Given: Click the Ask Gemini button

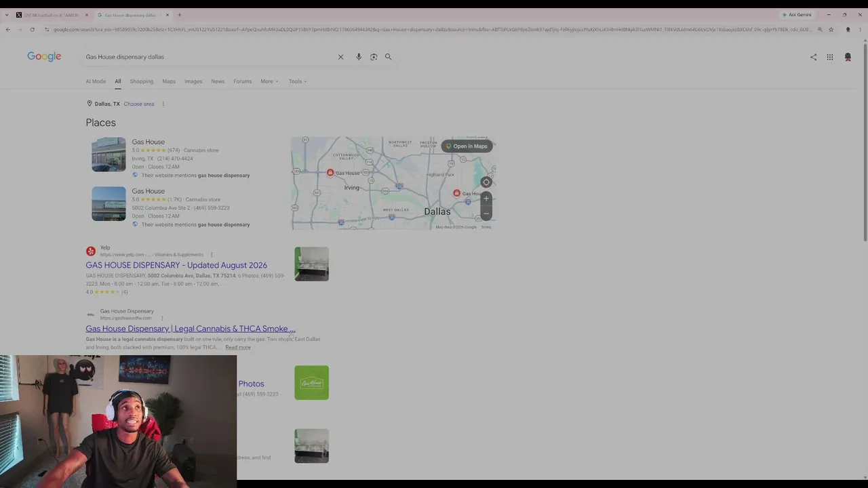Looking at the screenshot, I should click(797, 15).
